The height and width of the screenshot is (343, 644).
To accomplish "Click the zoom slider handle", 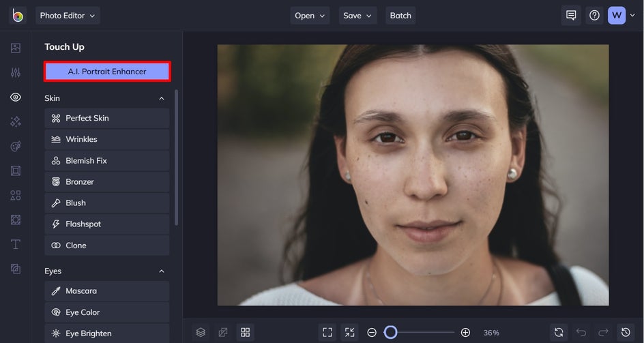I will (x=390, y=332).
